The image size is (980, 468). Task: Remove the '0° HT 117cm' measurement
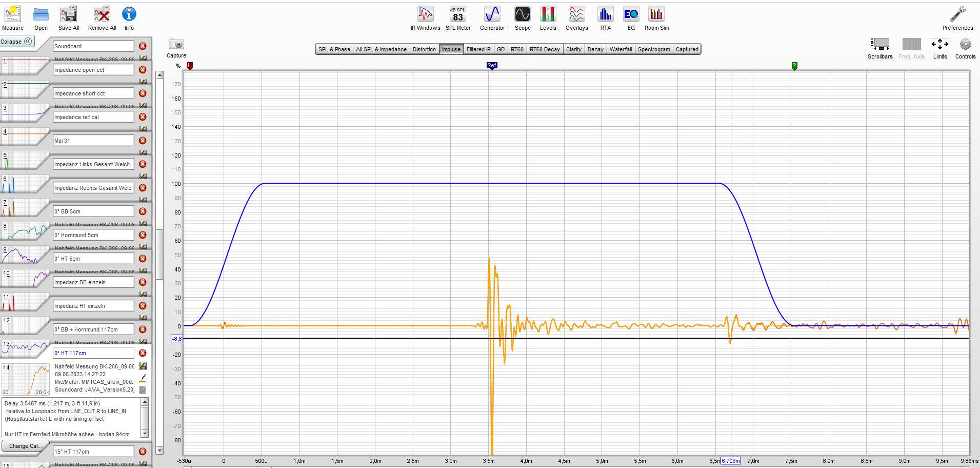coord(143,353)
